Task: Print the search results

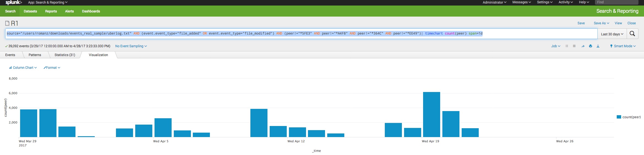Action: (590, 46)
